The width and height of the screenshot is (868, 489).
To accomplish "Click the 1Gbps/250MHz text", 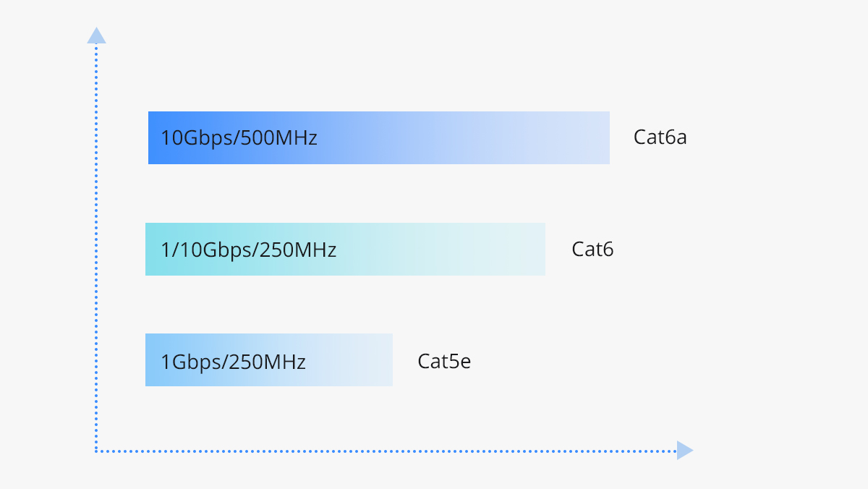I will (x=233, y=361).
